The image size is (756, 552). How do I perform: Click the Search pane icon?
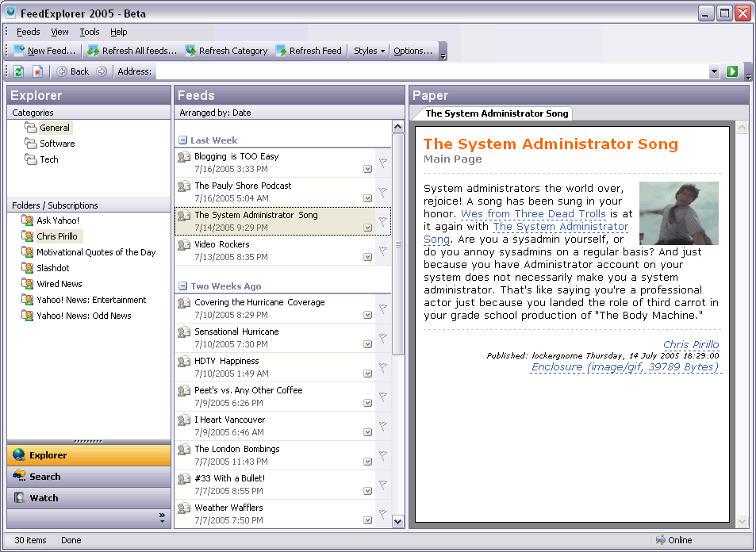pyautogui.click(x=19, y=476)
